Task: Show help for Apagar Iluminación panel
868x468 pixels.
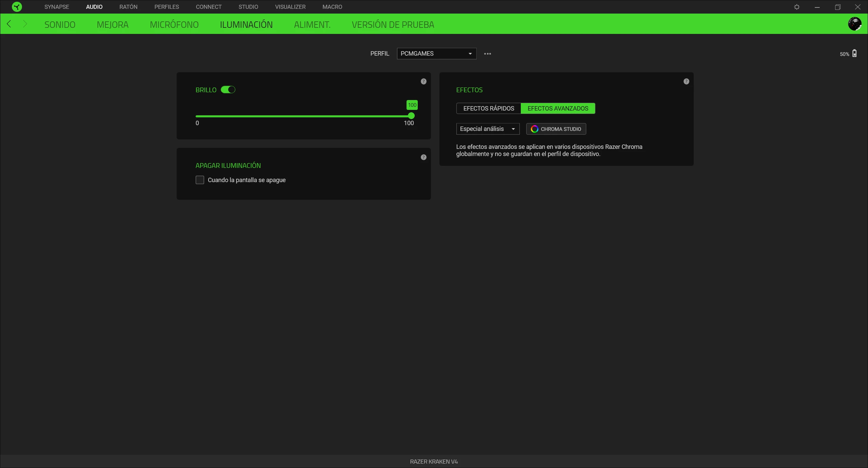Action: click(423, 157)
